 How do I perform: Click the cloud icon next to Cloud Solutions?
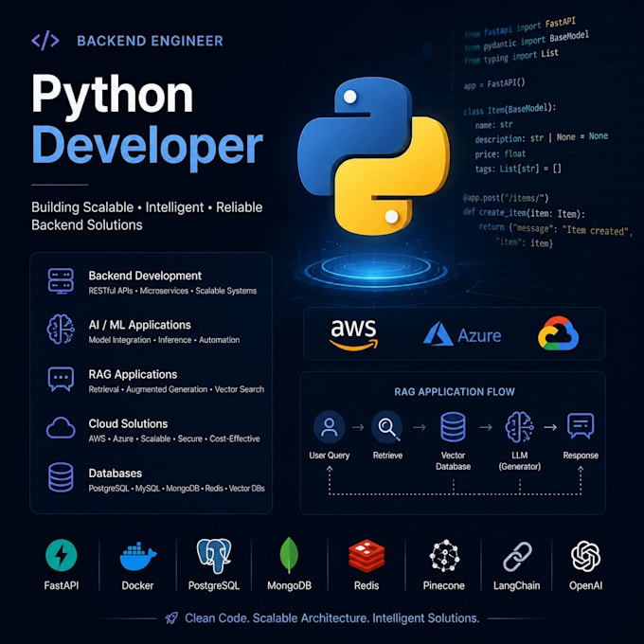[x=61, y=428]
